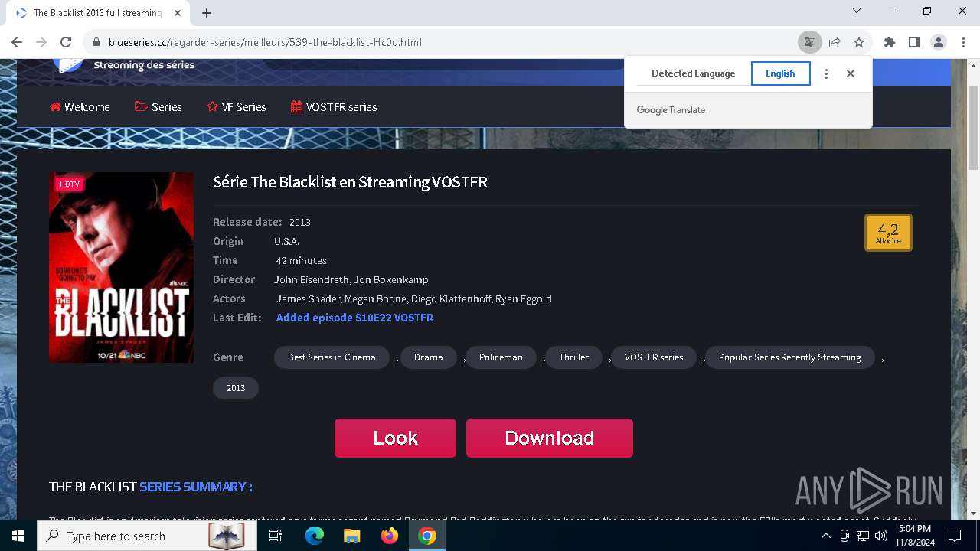Open a new browser tab
980x551 pixels.
(x=207, y=13)
